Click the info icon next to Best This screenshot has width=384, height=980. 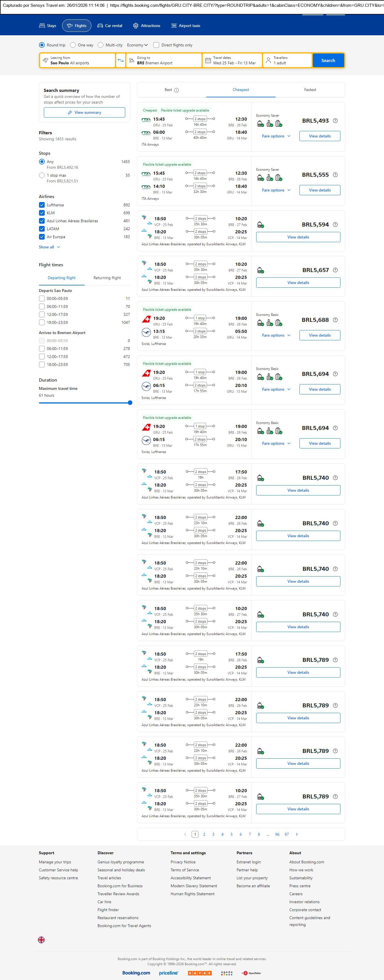[176, 90]
